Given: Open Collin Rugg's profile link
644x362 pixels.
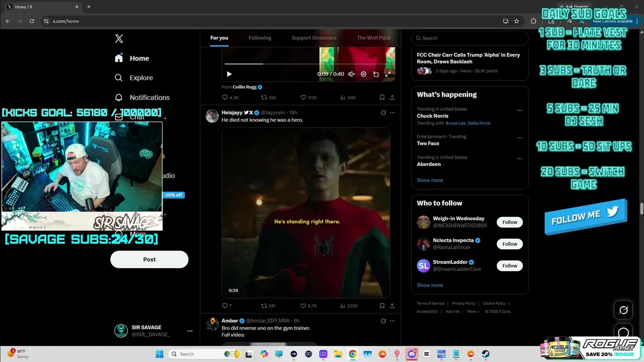Looking at the screenshot, I should pos(248,87).
